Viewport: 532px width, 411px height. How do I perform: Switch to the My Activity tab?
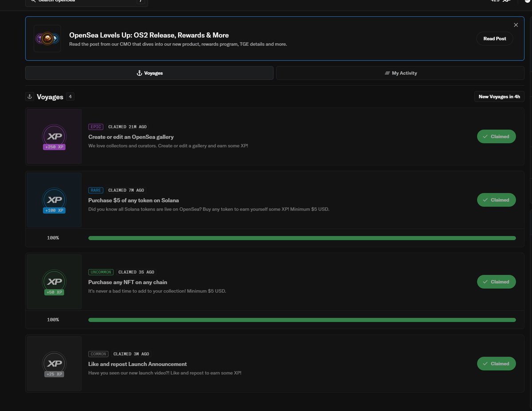400,73
